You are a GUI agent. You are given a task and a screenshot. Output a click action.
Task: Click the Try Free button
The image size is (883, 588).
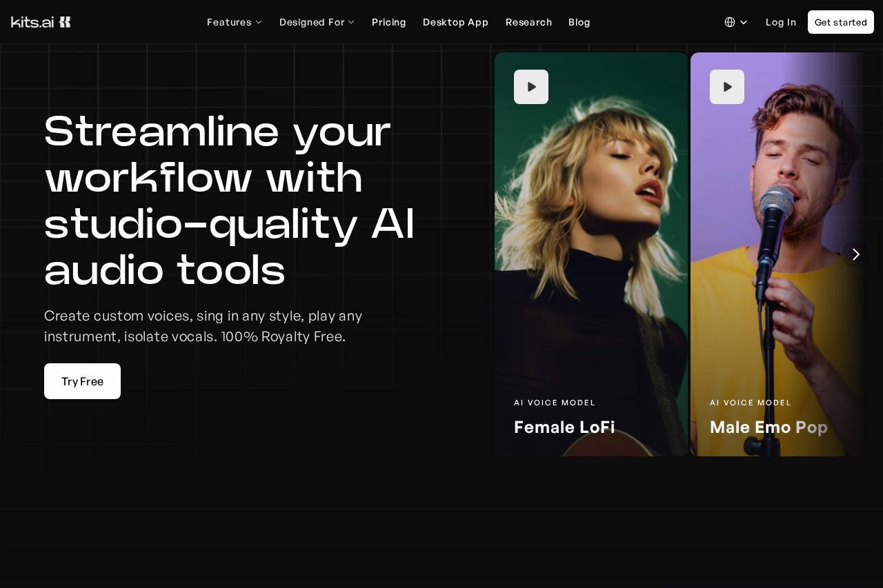pyautogui.click(x=82, y=381)
